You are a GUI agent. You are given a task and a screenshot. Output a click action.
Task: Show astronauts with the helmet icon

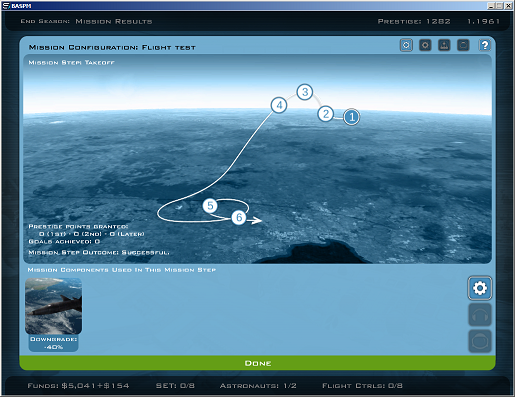[480, 341]
